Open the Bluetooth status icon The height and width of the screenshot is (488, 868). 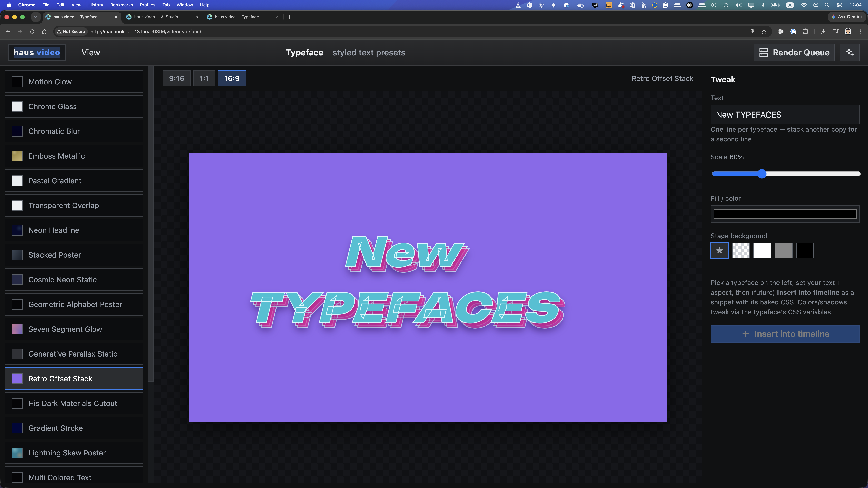(763, 5)
